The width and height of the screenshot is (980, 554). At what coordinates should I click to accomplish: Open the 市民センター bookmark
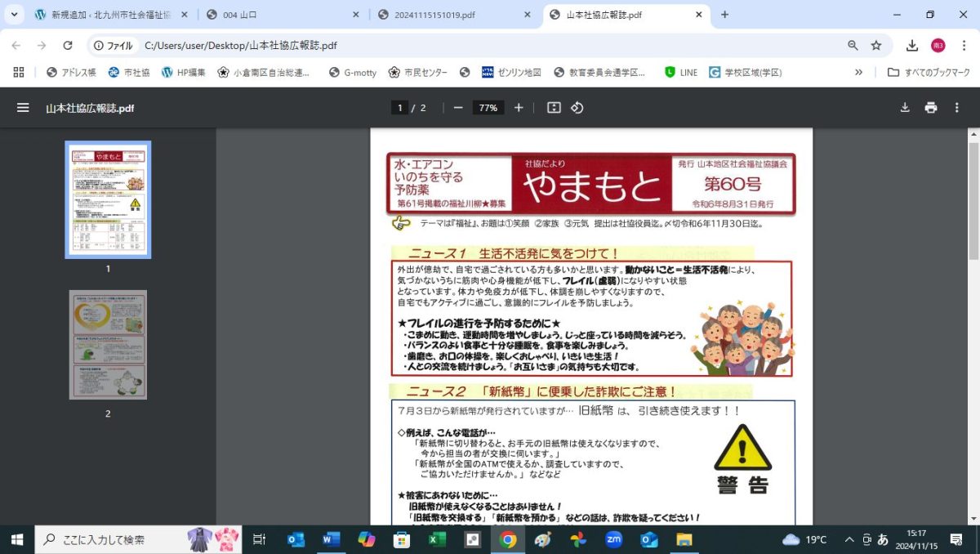418,72
